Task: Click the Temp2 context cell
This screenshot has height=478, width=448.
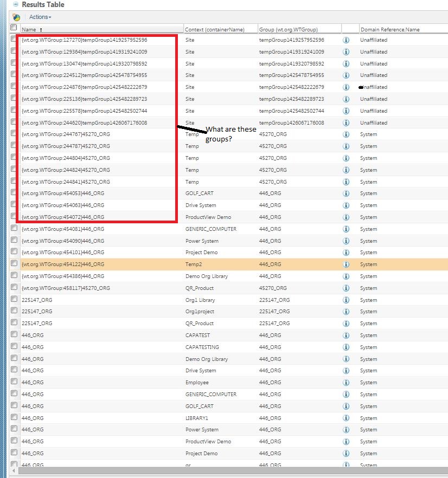Action: [x=194, y=264]
